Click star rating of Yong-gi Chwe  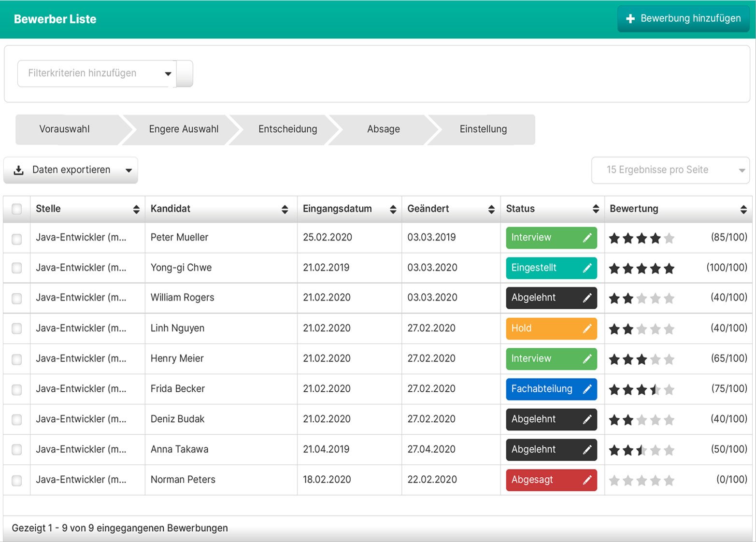(x=642, y=269)
